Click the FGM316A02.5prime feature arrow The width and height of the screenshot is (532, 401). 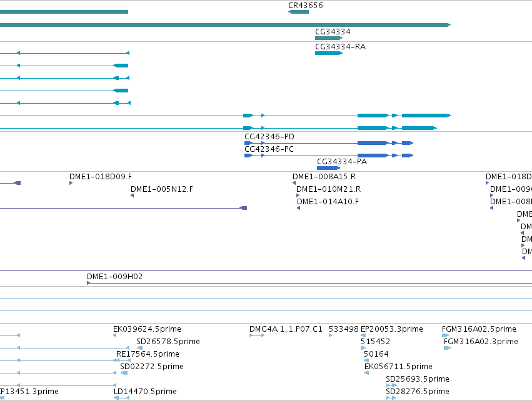[x=446, y=335]
